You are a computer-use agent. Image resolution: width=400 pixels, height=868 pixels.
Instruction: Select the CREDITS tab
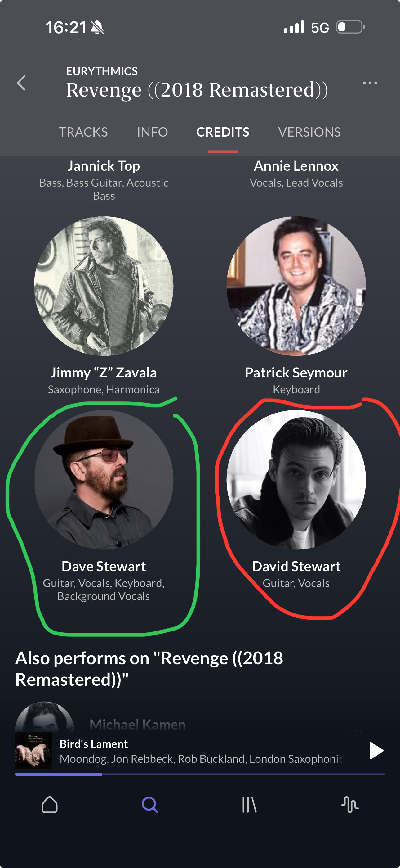pos(223,132)
